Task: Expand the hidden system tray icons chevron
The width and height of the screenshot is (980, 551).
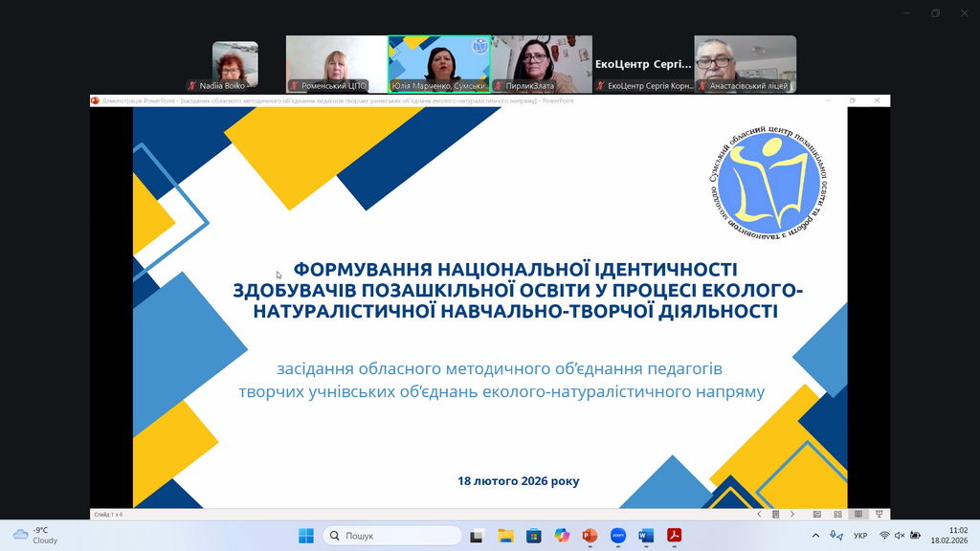Action: pyautogui.click(x=815, y=536)
